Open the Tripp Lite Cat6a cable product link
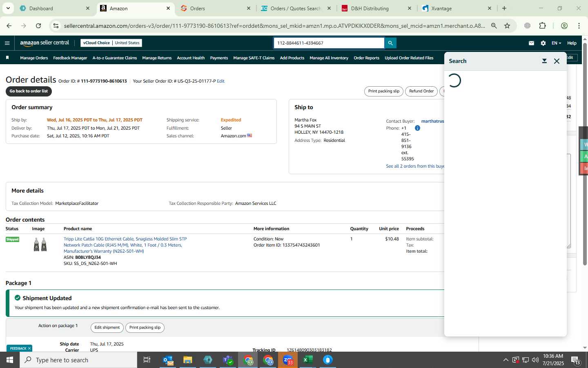Screen dimensions: 588x368 pyautogui.click(x=125, y=245)
